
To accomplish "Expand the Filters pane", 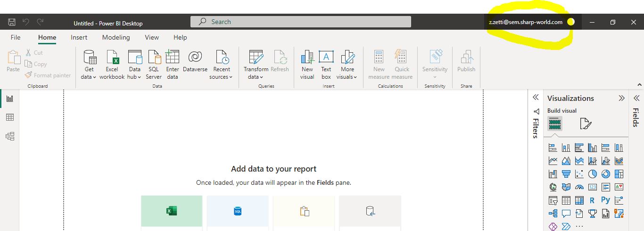I will click(536, 98).
